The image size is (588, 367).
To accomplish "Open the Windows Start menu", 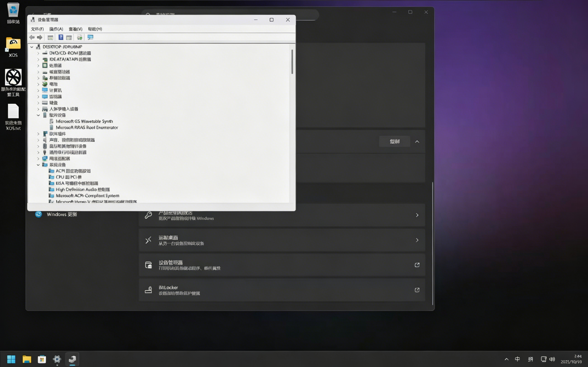I will point(11,359).
